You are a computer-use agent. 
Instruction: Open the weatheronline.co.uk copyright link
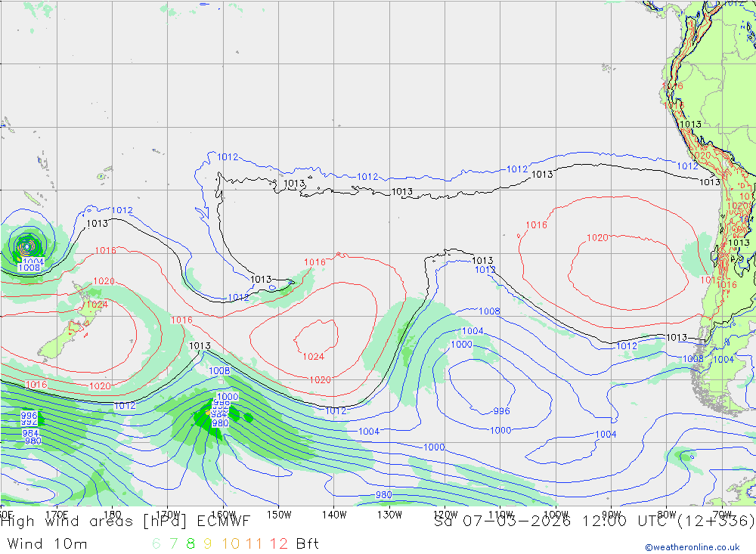pyautogui.click(x=692, y=547)
